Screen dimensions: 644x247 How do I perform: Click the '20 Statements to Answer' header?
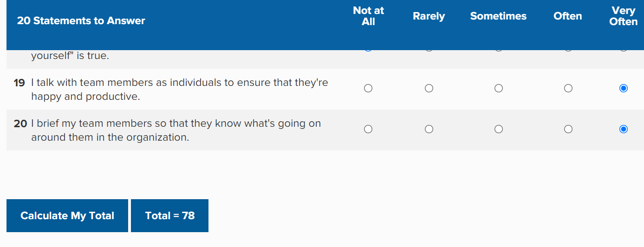pos(81,21)
